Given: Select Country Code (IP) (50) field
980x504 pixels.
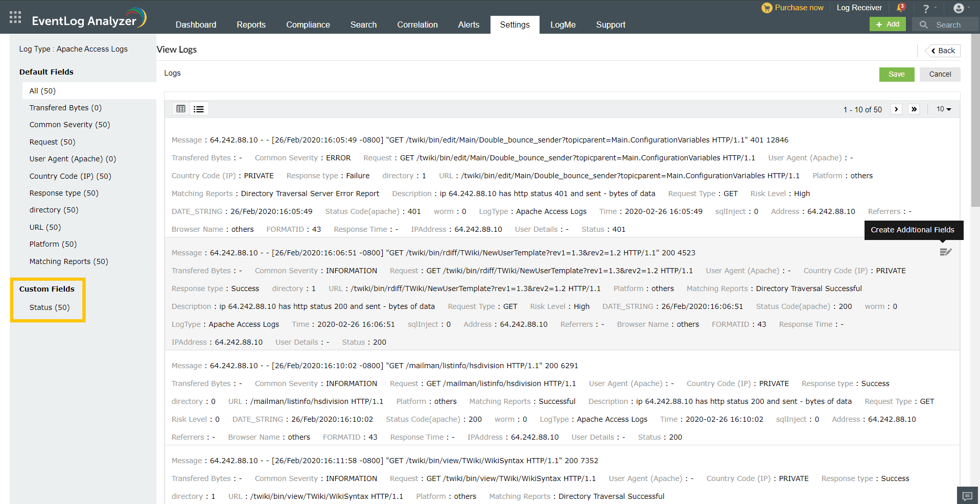Looking at the screenshot, I should (x=70, y=176).
